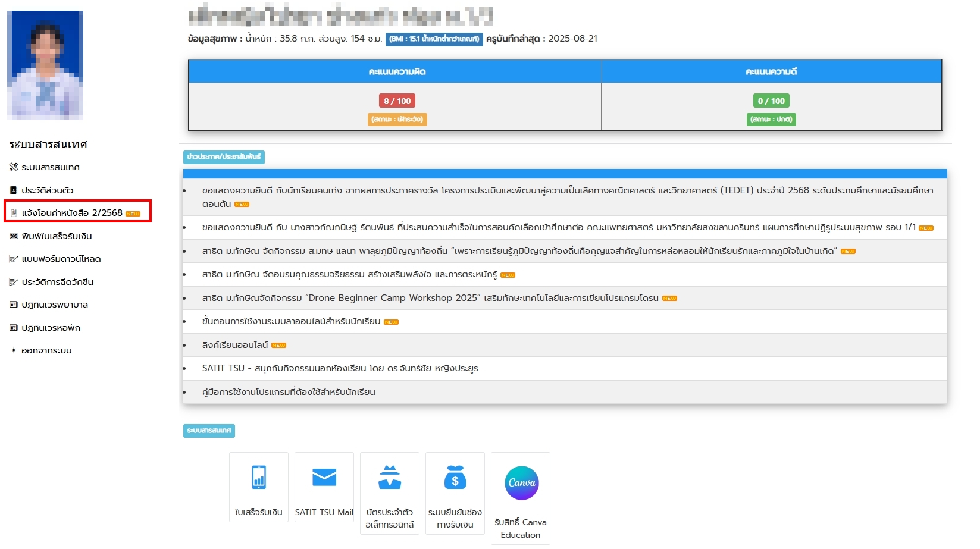The image size is (980, 549).
Task: Click the Canva Education logo icon
Action: coord(521,483)
